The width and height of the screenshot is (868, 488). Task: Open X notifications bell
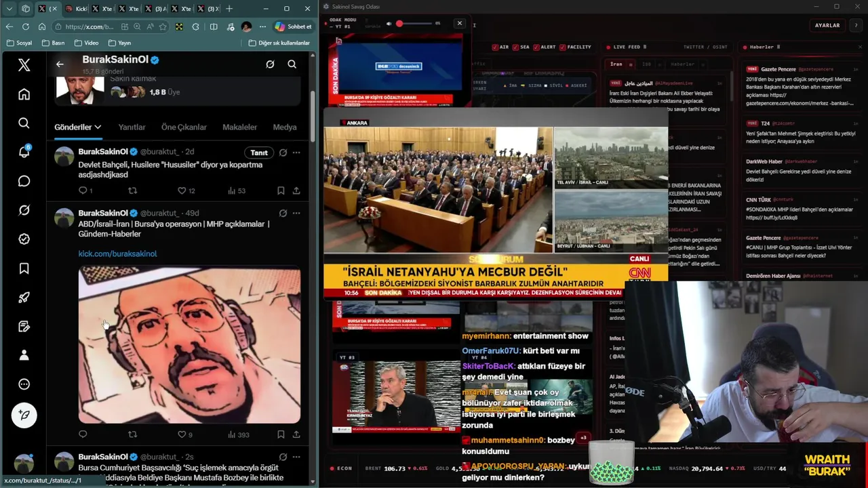tap(24, 152)
